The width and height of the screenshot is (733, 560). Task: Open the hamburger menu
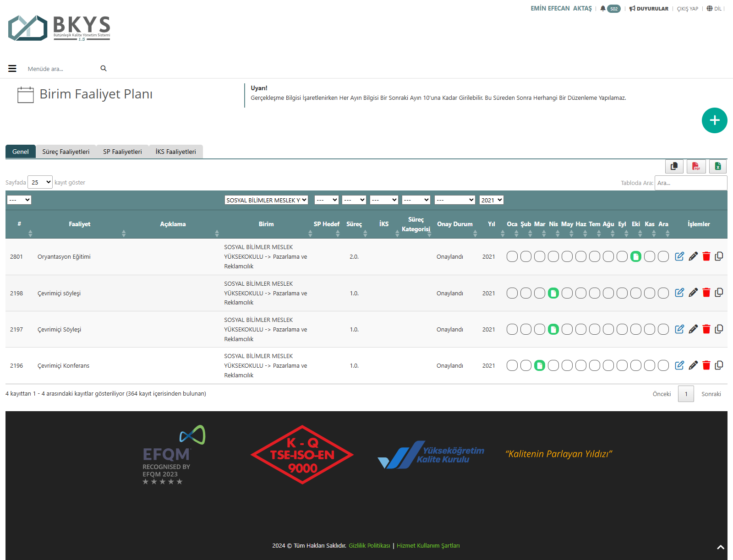[x=12, y=69]
